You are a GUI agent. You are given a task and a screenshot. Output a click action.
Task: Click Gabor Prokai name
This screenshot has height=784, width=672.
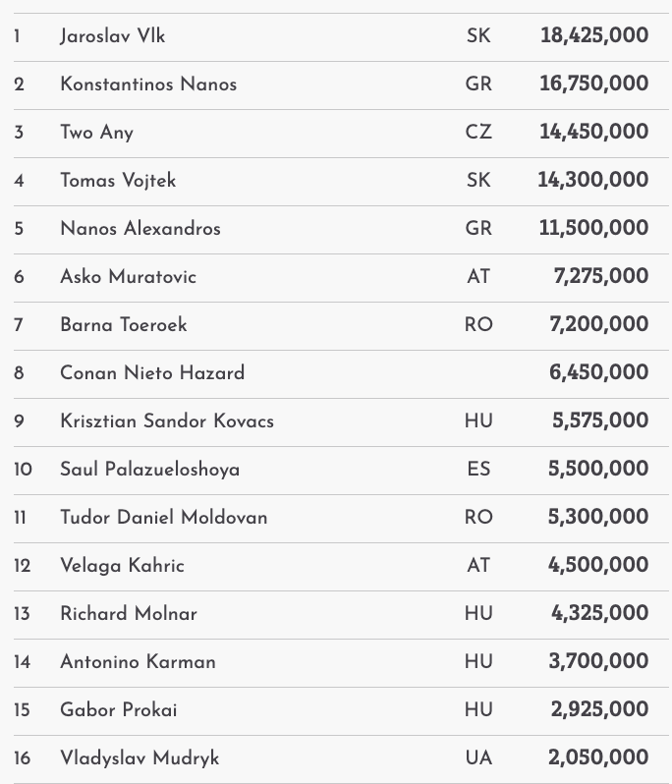[119, 710]
